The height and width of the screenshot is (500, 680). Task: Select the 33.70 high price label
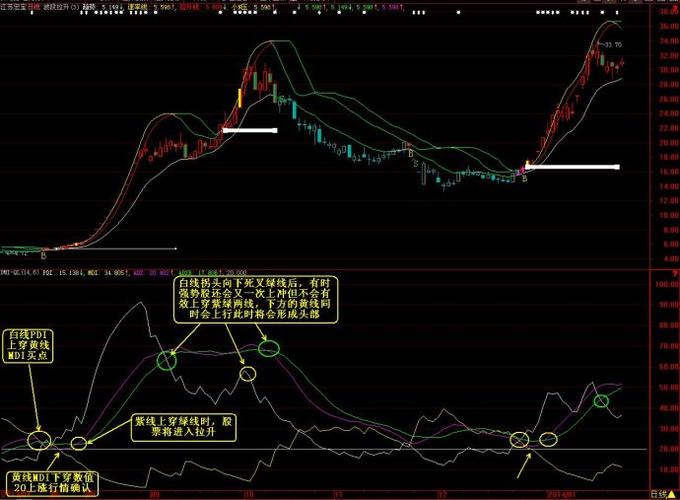(x=613, y=45)
